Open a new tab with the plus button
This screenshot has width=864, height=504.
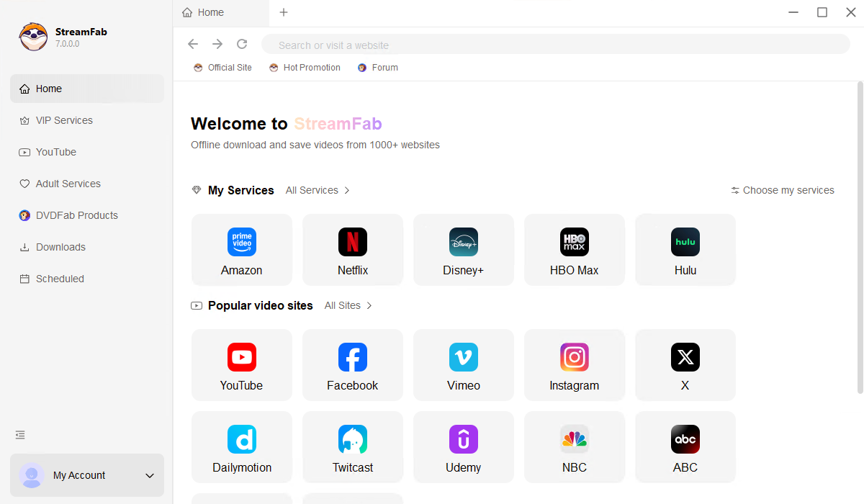coord(284,12)
